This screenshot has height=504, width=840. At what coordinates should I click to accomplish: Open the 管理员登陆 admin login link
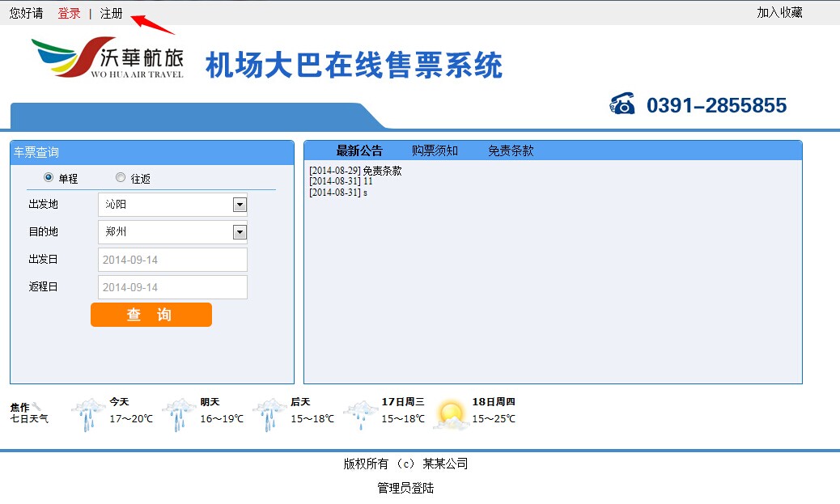(x=405, y=488)
